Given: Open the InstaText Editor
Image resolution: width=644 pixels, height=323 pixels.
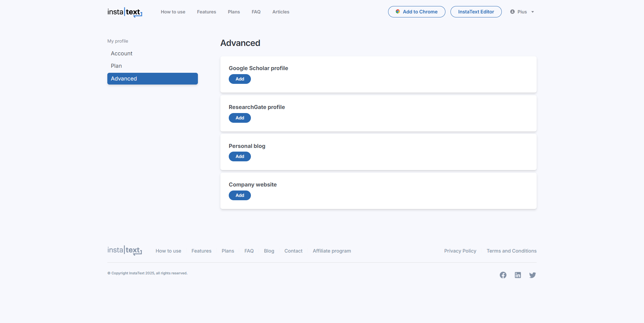Looking at the screenshot, I should [476, 12].
